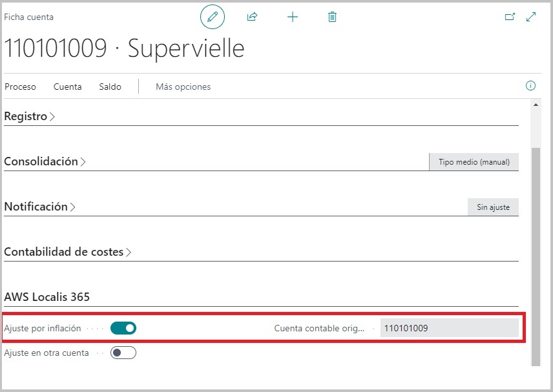The height and width of the screenshot is (392, 553).
Task: Click the plus icon to create new
Action: click(x=293, y=17)
